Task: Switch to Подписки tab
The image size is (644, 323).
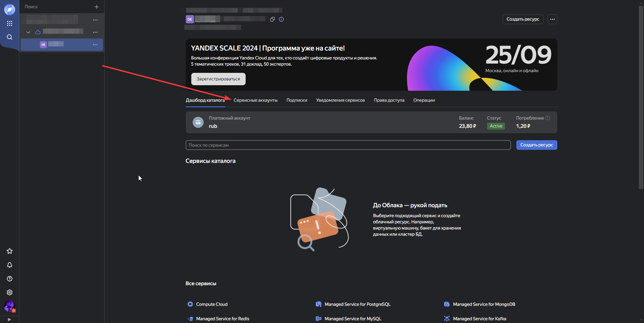Action: click(x=297, y=100)
